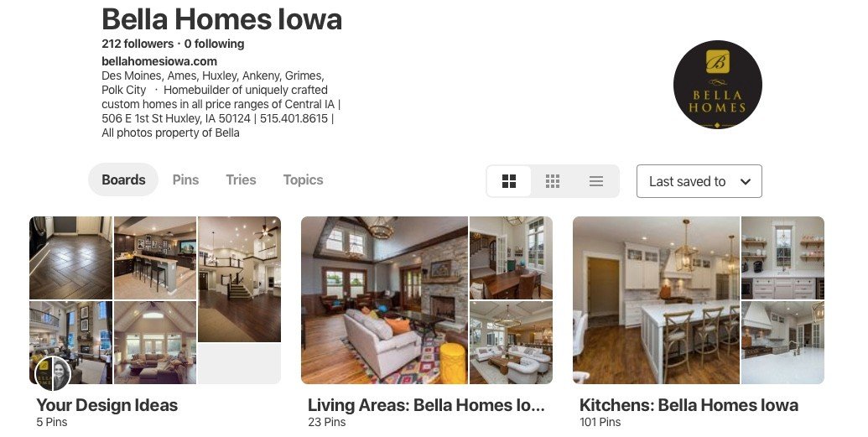Switch to the list view layout
Viewport: 868px width, 437px height.
coord(596,181)
